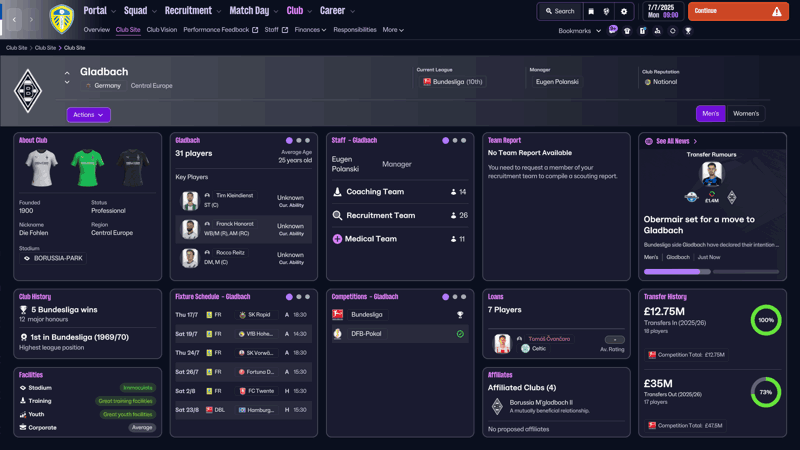The image size is (800, 450).
Task: Open manager Eugen Polanski's profile link
Action: [x=557, y=82]
